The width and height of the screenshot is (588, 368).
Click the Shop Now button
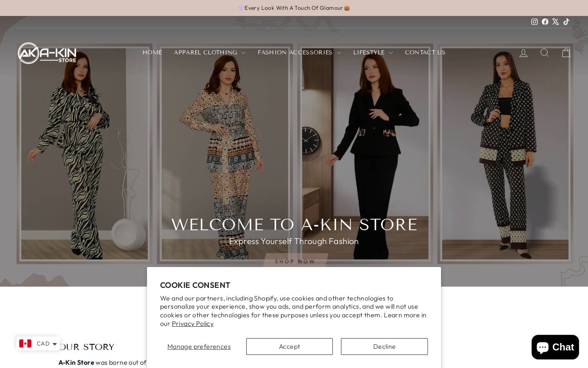(x=295, y=261)
